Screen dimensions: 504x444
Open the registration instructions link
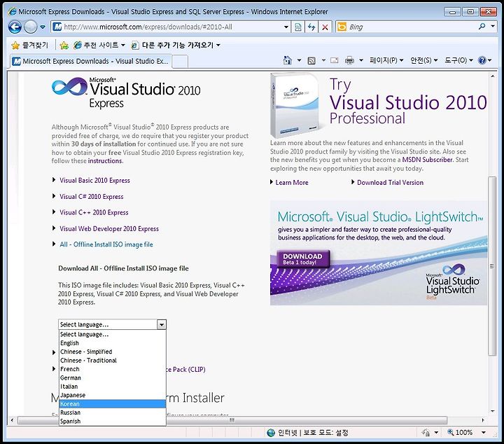(x=105, y=161)
